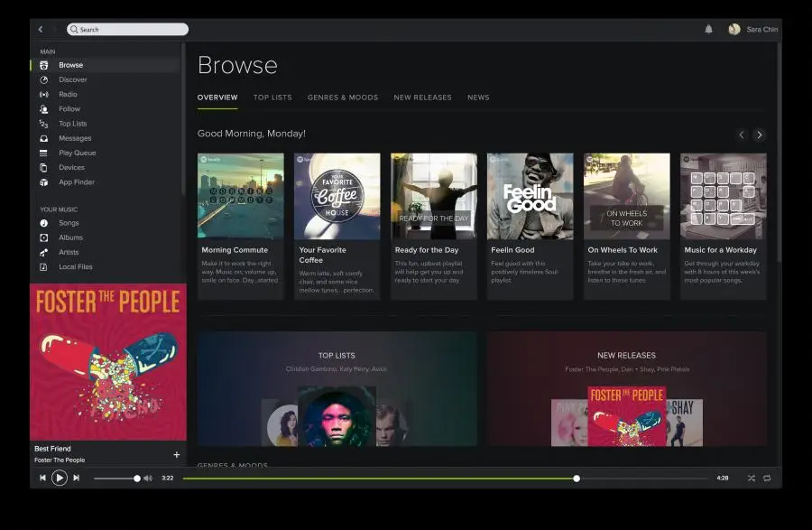
Task: Open Sara Chin profile menu
Action: (x=753, y=30)
